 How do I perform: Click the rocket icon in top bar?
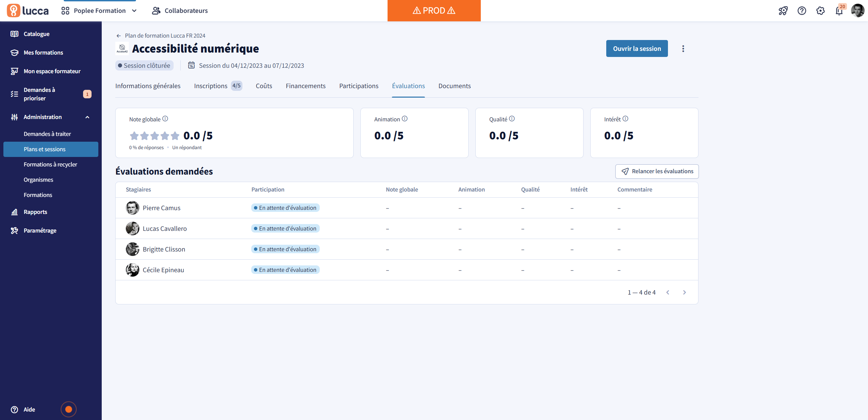783,11
